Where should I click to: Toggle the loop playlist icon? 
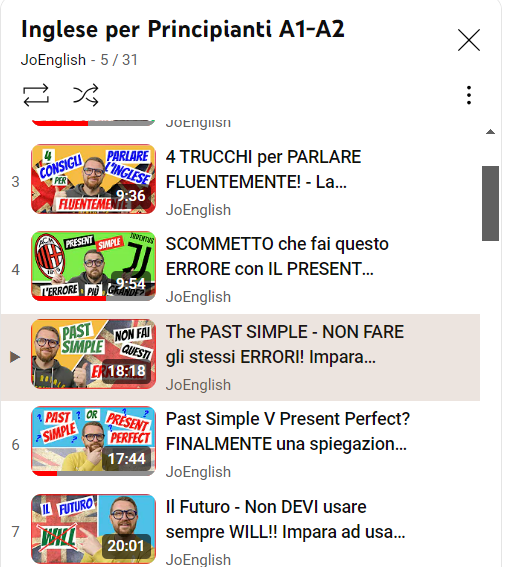(x=36, y=95)
